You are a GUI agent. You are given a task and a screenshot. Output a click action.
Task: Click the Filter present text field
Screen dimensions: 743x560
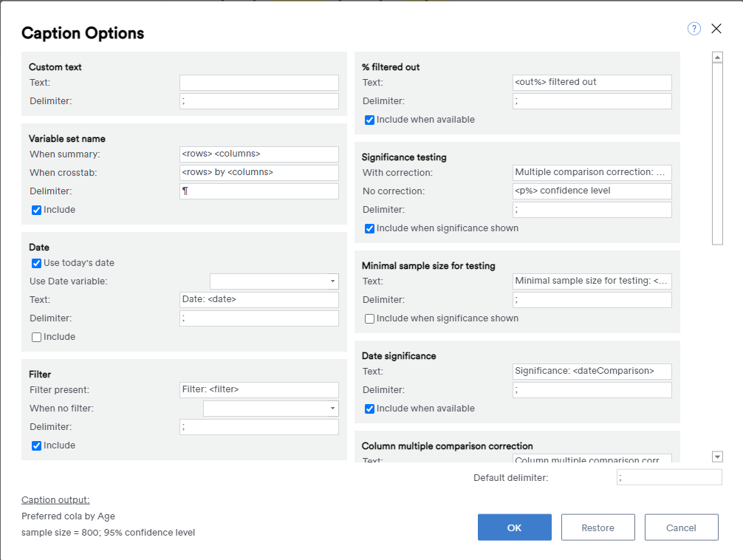click(x=258, y=389)
